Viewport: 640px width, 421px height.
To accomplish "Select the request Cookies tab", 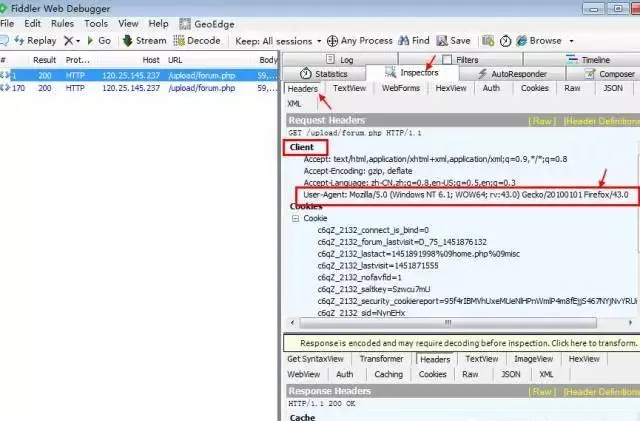I will pyautogui.click(x=535, y=88).
